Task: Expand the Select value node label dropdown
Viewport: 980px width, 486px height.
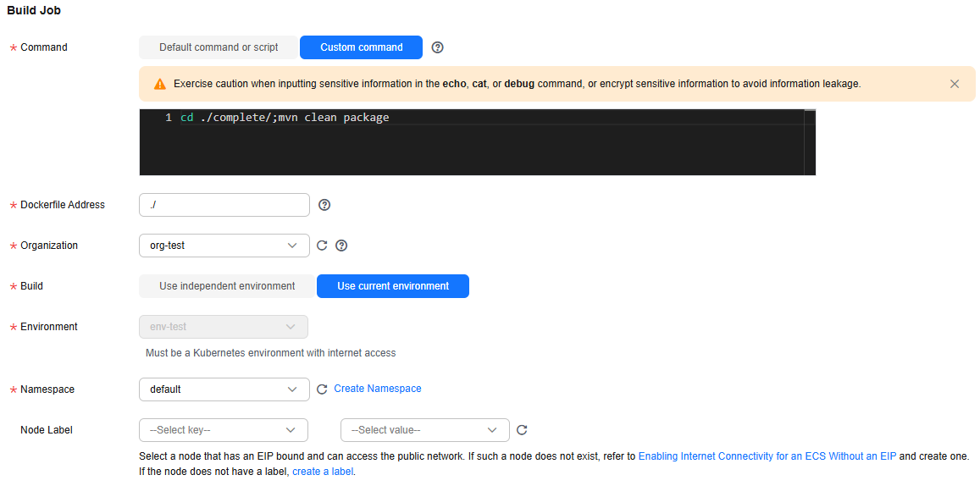Action: click(425, 430)
